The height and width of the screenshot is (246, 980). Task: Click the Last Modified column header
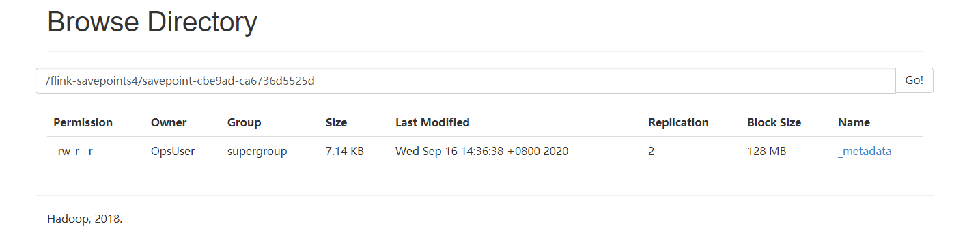[x=432, y=123]
